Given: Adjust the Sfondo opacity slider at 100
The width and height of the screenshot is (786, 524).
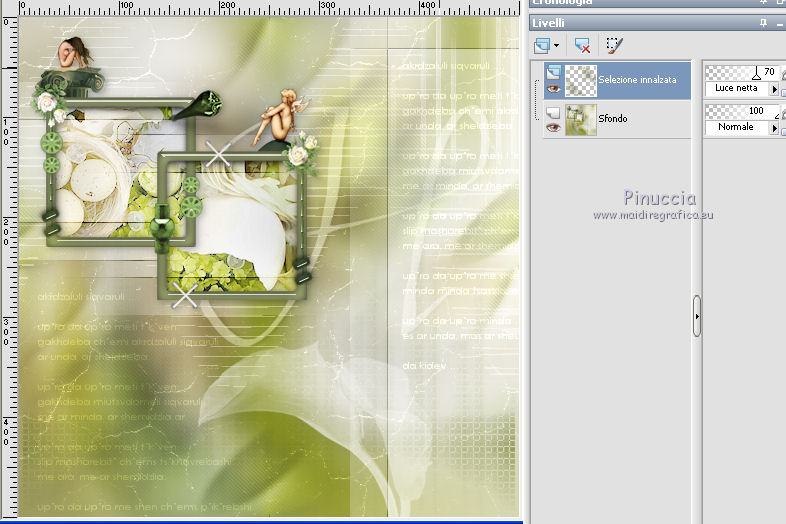Looking at the screenshot, I should (x=743, y=111).
